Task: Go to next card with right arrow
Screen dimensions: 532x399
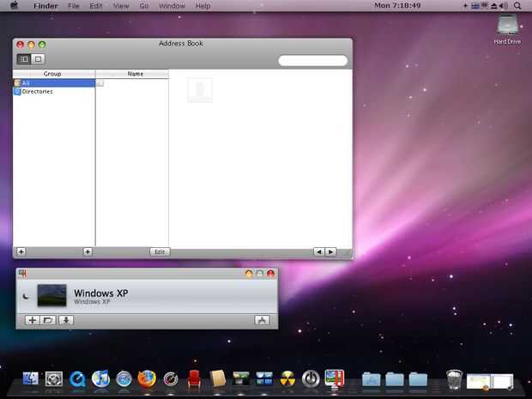Action: (x=331, y=251)
